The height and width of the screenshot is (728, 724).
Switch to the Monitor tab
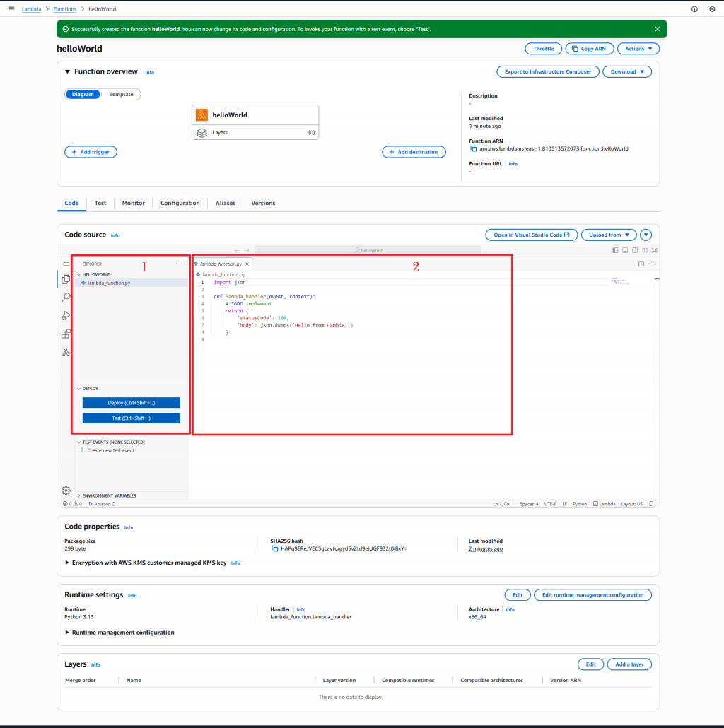click(x=134, y=203)
